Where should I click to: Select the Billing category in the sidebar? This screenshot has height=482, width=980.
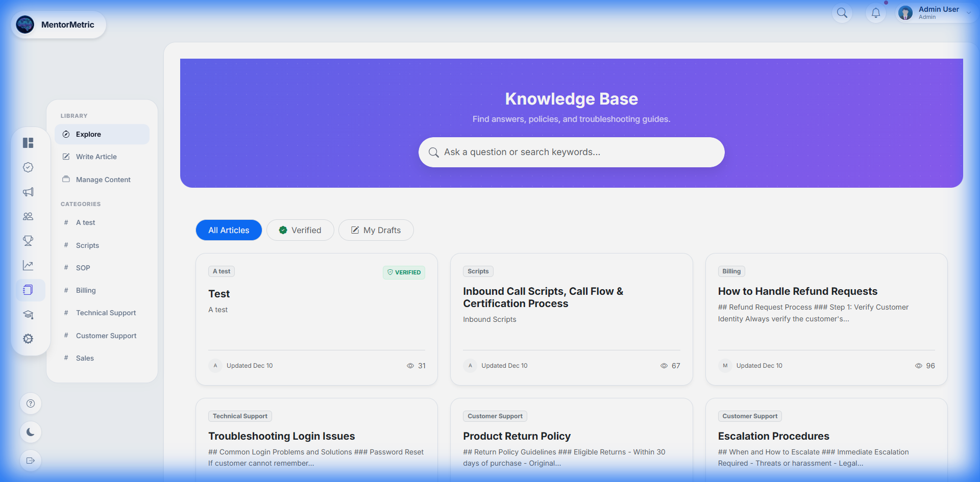85,290
